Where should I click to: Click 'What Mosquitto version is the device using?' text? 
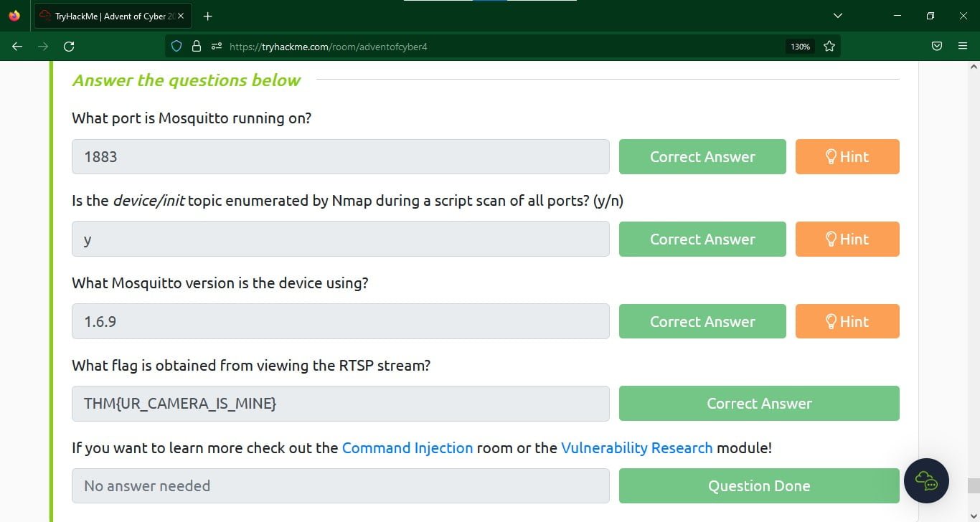[220, 283]
